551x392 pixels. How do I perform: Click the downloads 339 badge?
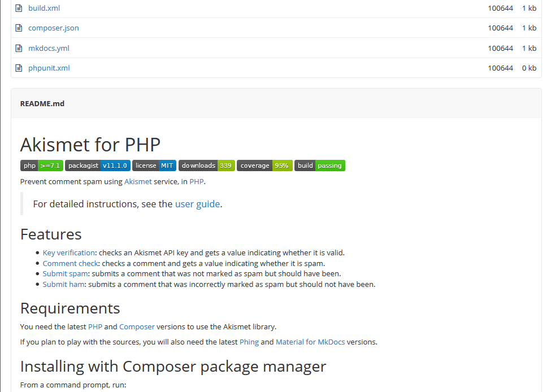206,165
